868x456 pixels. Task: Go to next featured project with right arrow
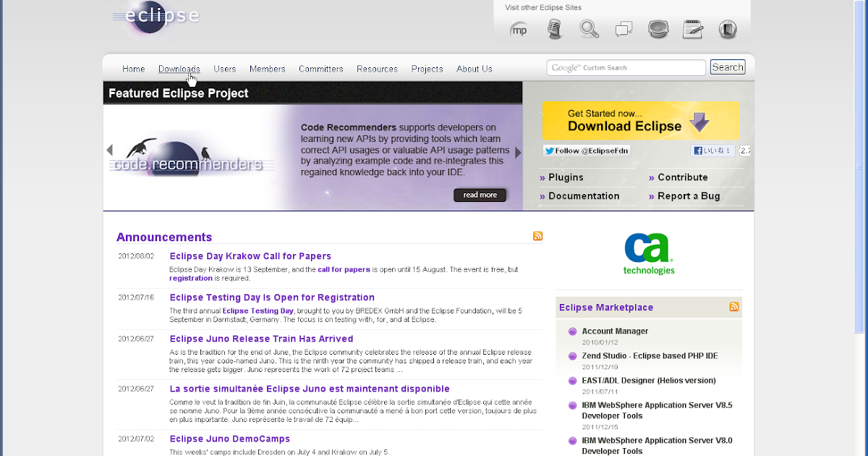point(518,153)
